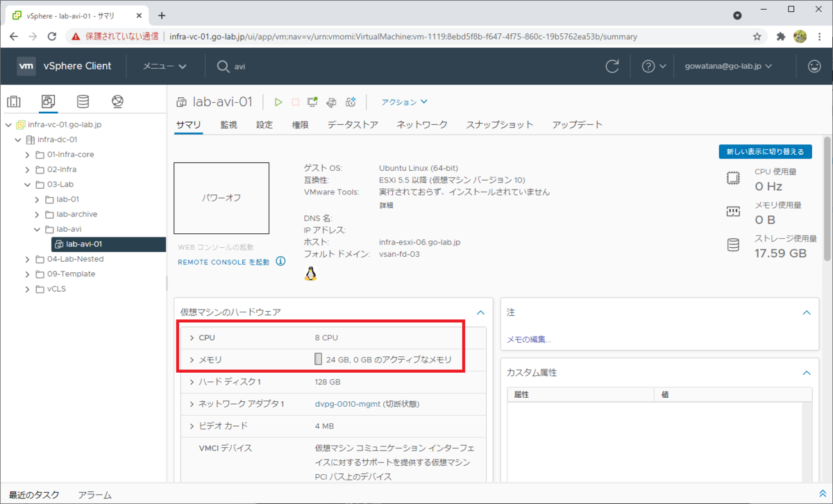
Task: Open the help question mark menu
Action: coord(653,66)
